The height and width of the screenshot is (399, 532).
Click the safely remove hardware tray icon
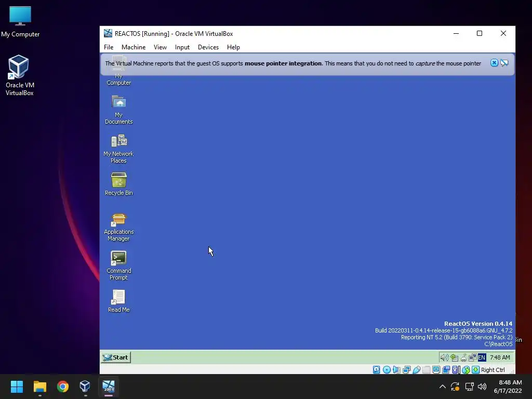tap(454, 357)
